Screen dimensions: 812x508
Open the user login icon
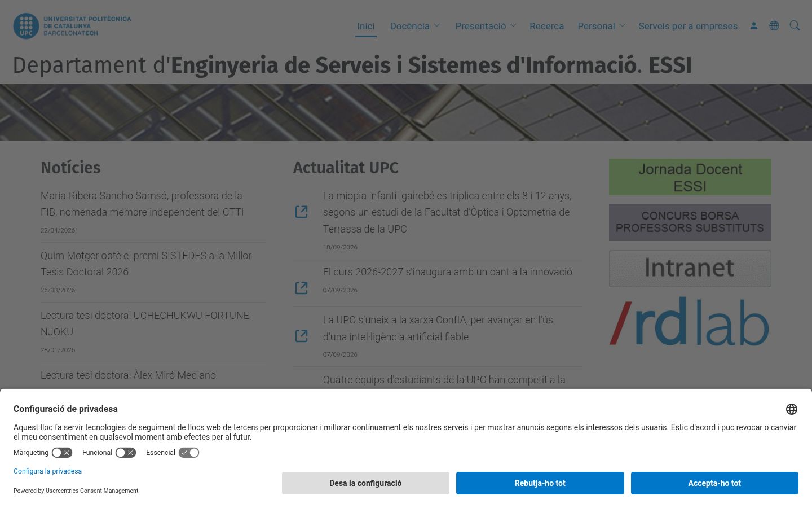tap(754, 26)
